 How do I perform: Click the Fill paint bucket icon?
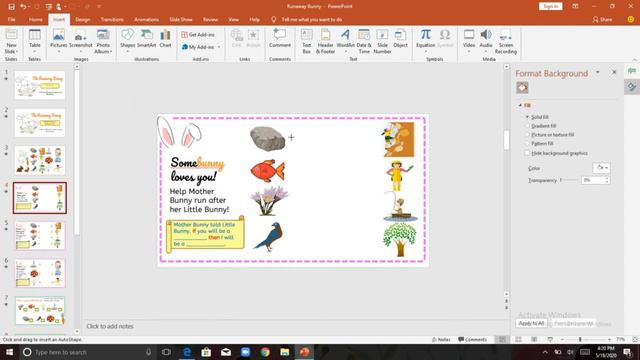(x=522, y=87)
